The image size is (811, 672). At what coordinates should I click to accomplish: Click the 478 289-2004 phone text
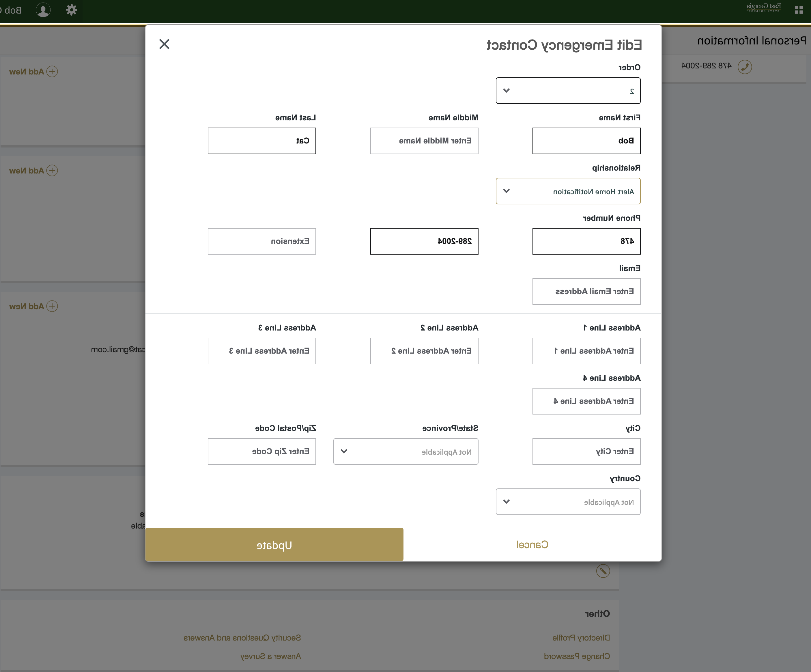706,66
